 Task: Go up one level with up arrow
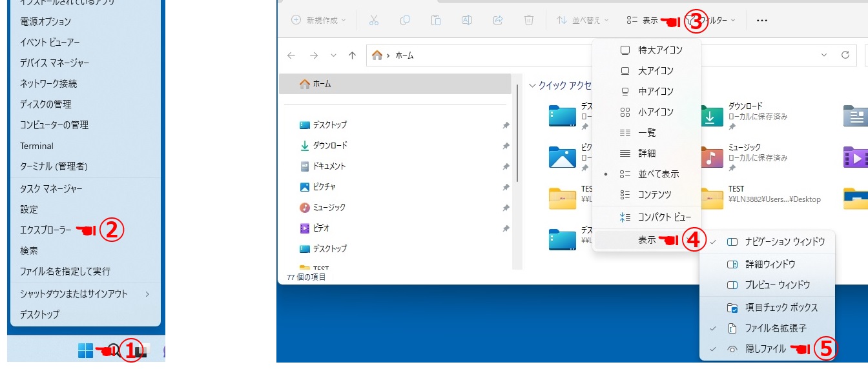pyautogui.click(x=352, y=55)
